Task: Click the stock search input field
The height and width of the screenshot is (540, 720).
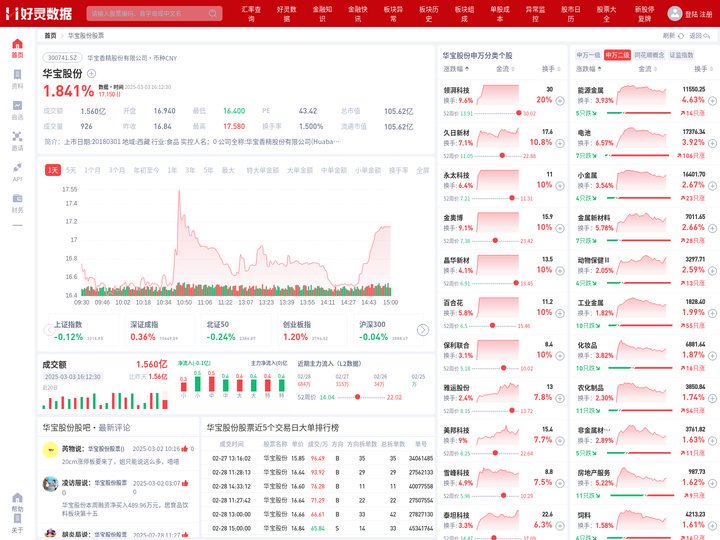Action: 154,13
